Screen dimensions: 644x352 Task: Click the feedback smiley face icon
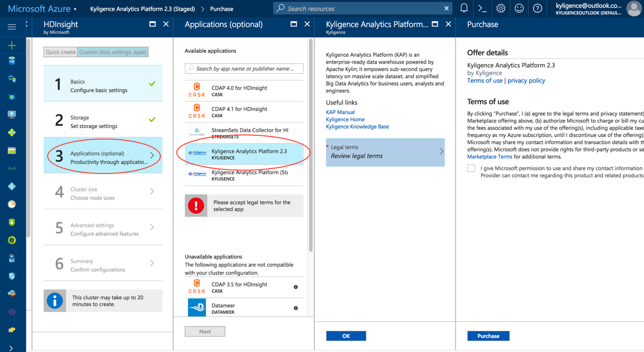(519, 8)
